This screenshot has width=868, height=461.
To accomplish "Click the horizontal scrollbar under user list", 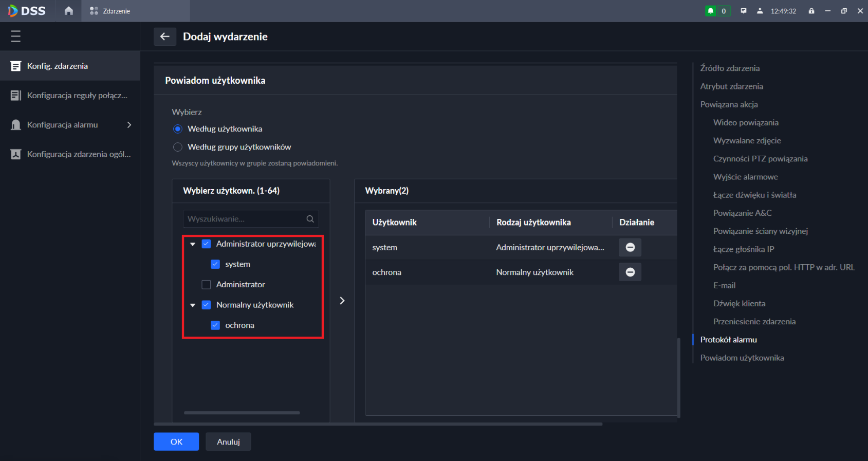I will (x=242, y=413).
